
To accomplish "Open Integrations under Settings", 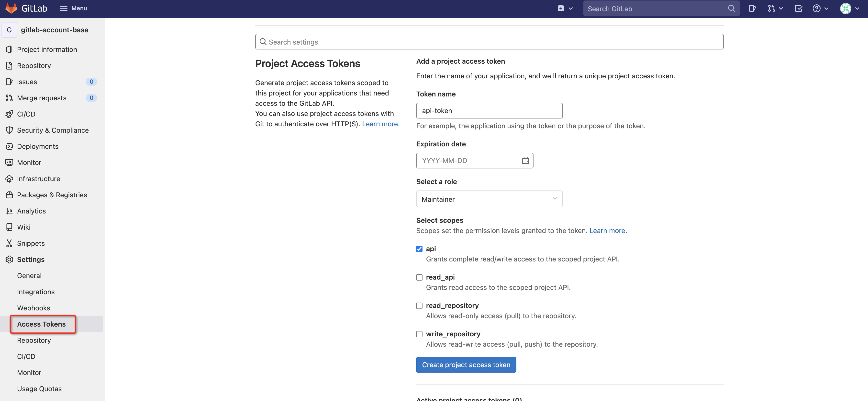I will click(x=36, y=292).
